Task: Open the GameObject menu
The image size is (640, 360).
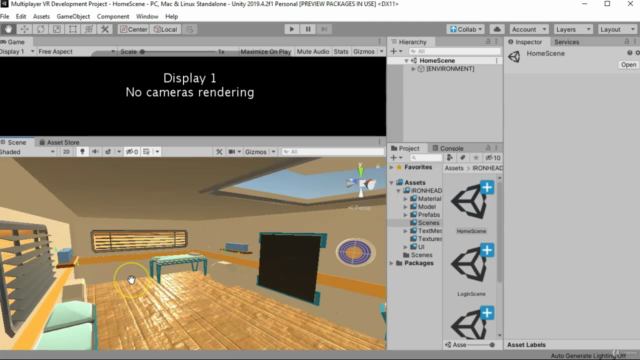Action: 73,17
